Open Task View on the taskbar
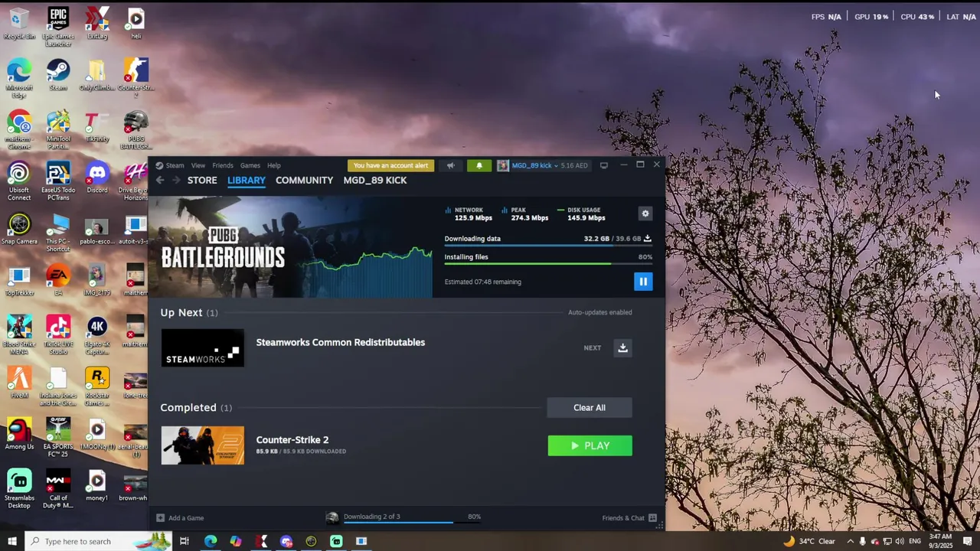 (x=185, y=542)
